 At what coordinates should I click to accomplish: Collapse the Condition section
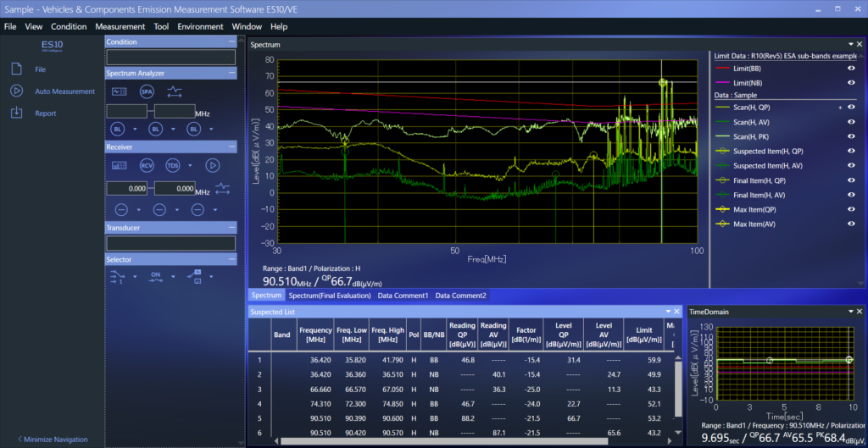click(231, 42)
